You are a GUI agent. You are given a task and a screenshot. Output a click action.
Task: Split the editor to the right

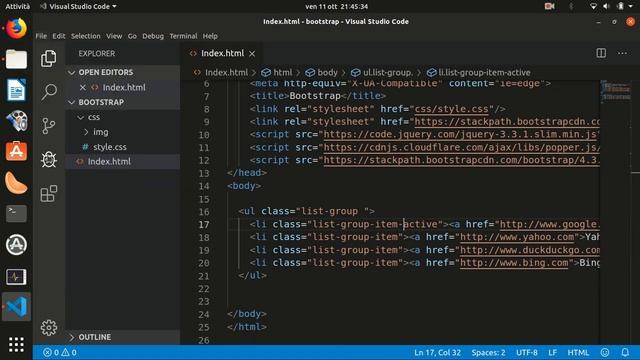[x=601, y=53]
